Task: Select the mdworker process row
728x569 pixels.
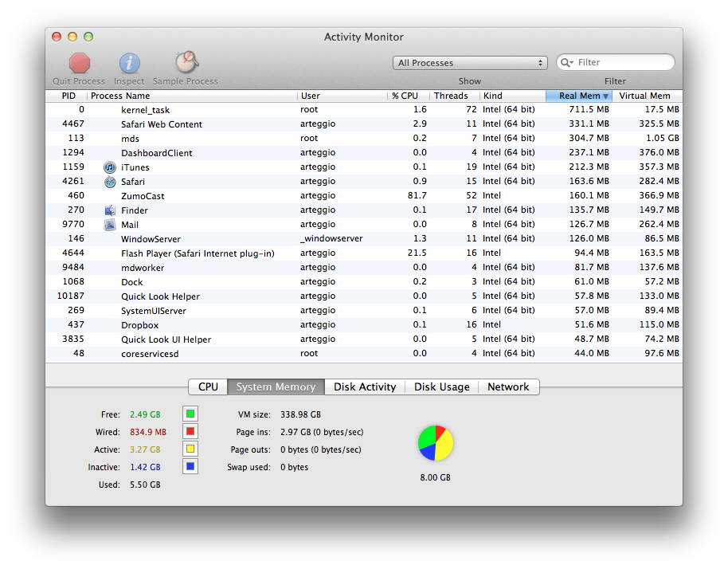Action: tap(364, 268)
